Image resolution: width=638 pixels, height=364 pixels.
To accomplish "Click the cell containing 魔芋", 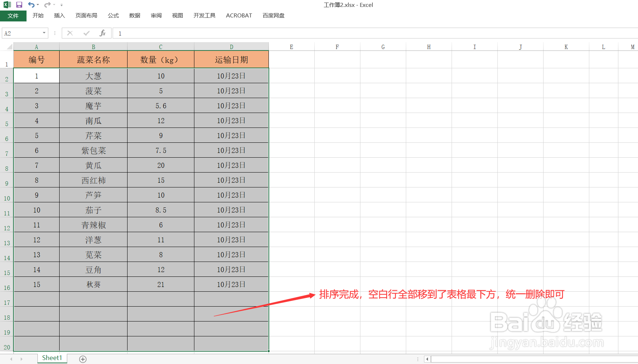I will tap(93, 106).
